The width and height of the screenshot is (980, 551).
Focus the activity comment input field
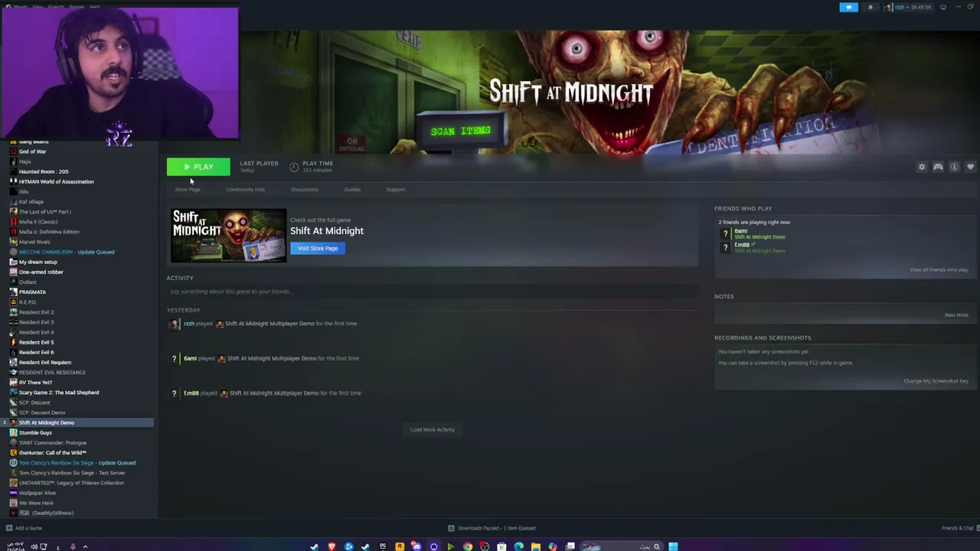point(433,292)
